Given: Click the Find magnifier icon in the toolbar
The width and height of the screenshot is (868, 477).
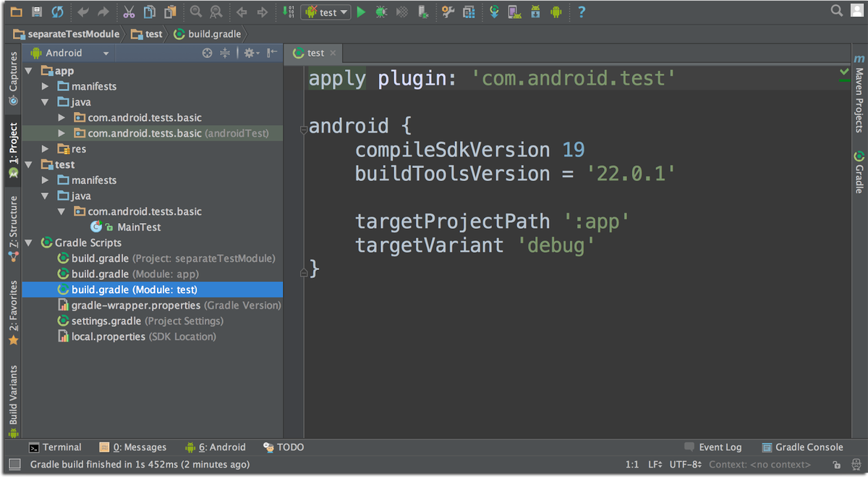Looking at the screenshot, I should pos(196,12).
